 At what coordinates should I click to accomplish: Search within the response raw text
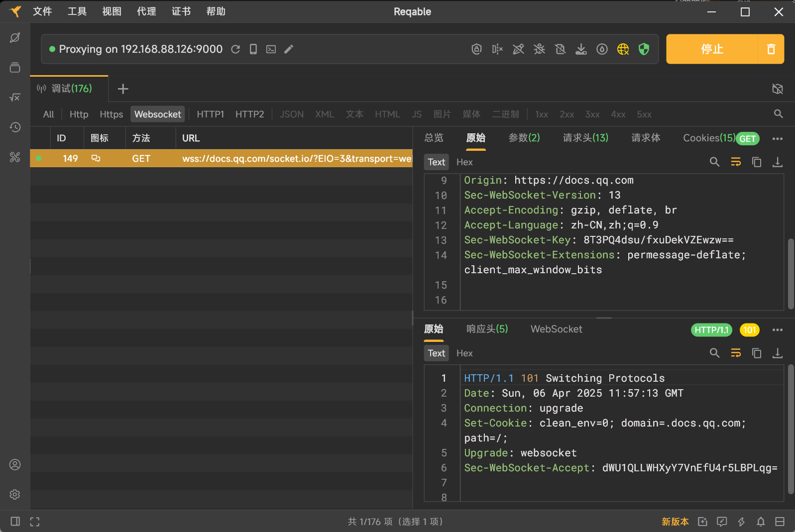click(714, 353)
